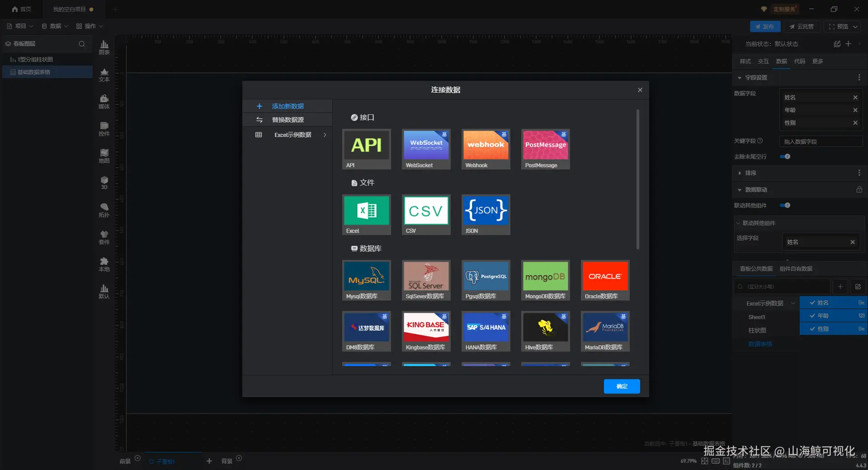Expand the 排序 section

coord(740,173)
